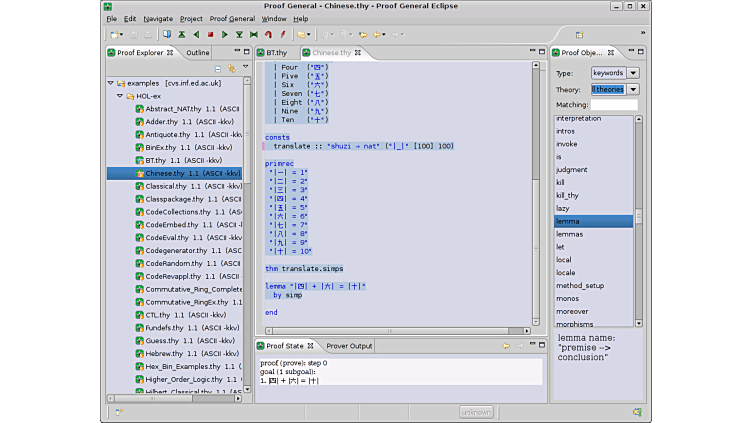Click Link with Editor icon in Proof Explorer

[231, 68]
